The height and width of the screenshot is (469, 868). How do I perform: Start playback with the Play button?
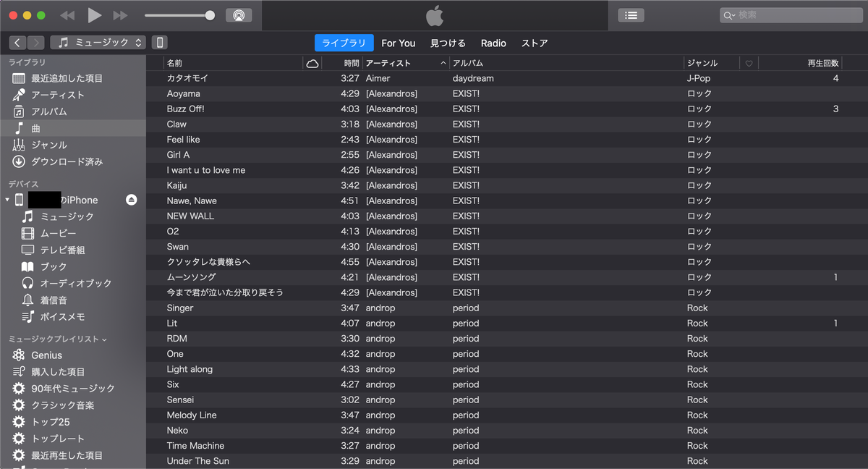pyautogui.click(x=94, y=15)
